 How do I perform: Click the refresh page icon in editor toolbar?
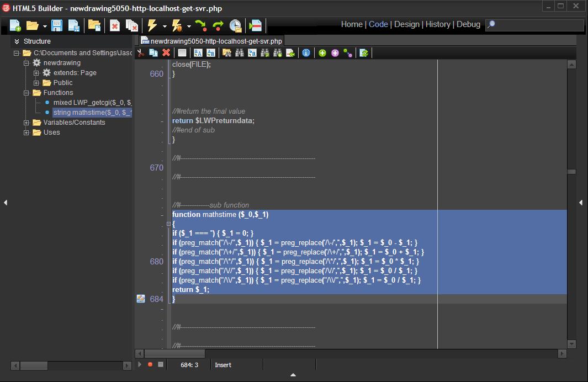364,53
